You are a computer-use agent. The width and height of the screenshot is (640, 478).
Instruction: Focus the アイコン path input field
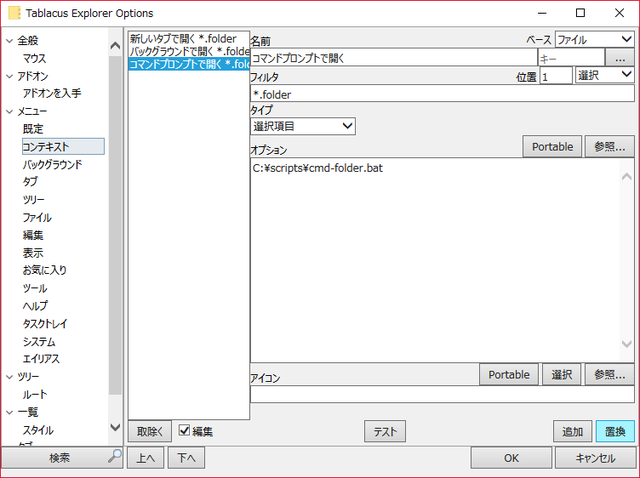click(x=442, y=394)
